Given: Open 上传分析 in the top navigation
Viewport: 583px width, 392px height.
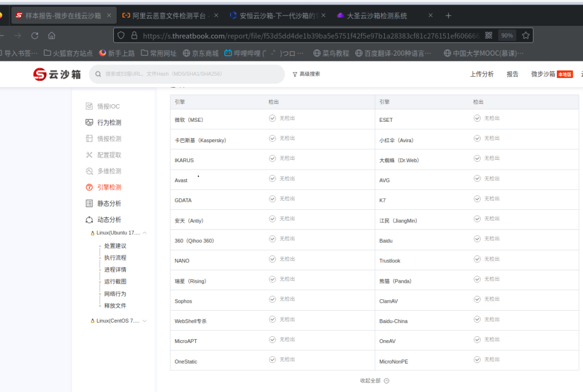Looking at the screenshot, I should tap(482, 74).
